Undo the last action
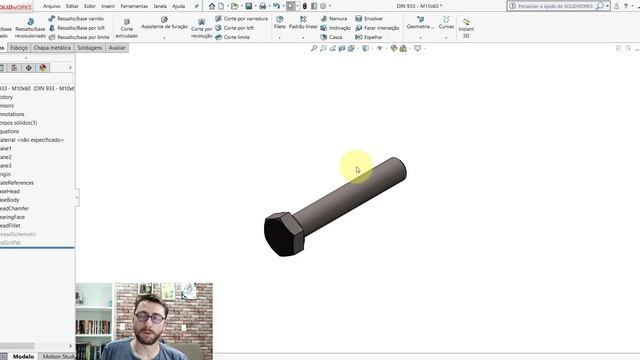This screenshot has height=360, width=640. pos(276,6)
